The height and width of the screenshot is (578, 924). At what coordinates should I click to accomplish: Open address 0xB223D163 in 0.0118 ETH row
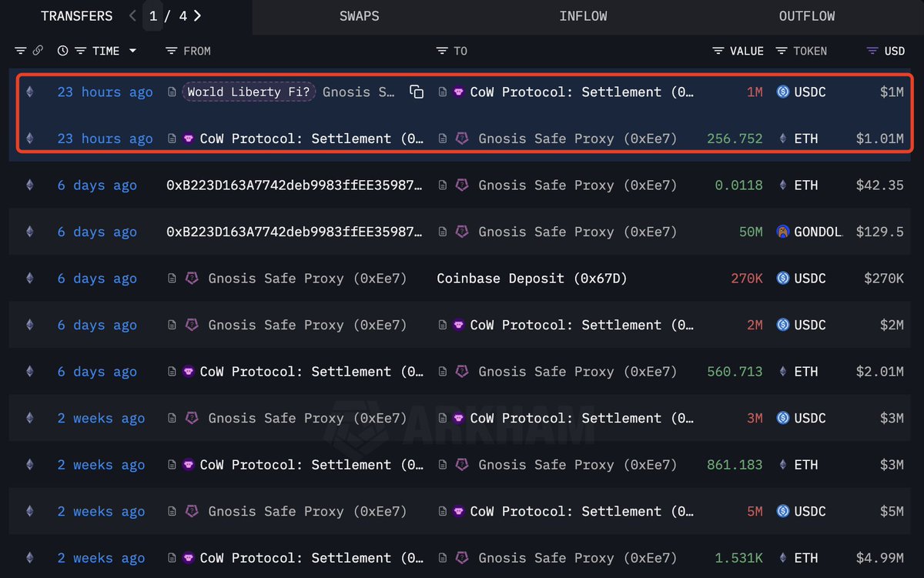pyautogui.click(x=295, y=185)
